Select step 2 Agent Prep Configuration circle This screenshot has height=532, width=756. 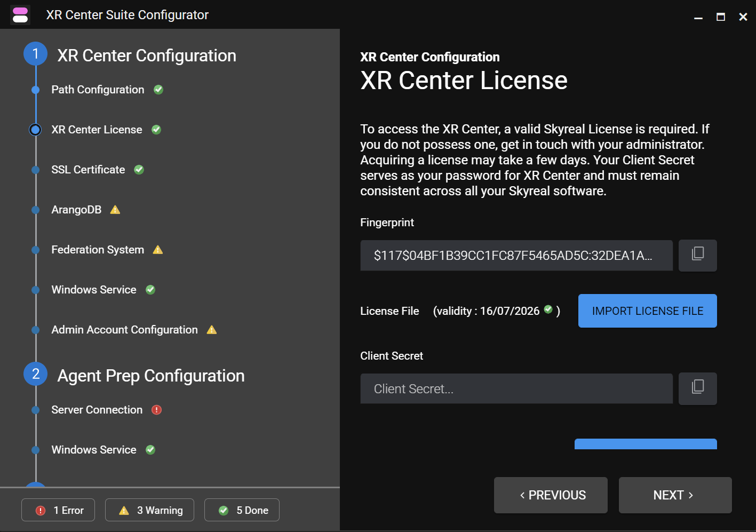tap(36, 374)
